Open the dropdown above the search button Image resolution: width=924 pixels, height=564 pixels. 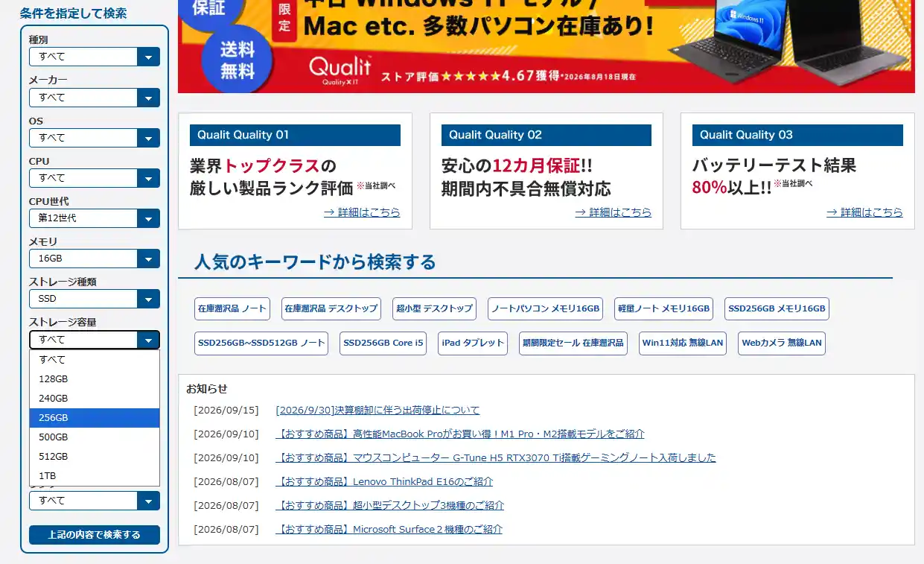[95, 501]
